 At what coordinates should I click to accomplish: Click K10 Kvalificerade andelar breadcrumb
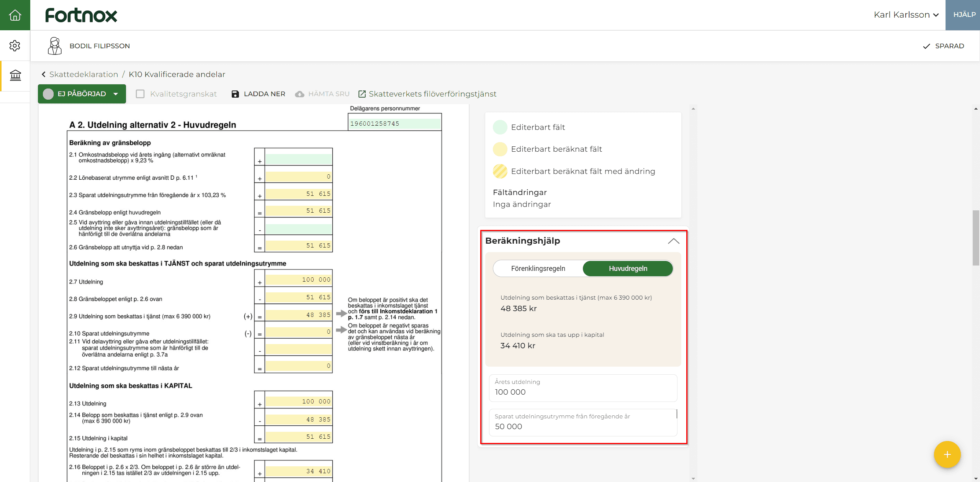[x=177, y=74]
